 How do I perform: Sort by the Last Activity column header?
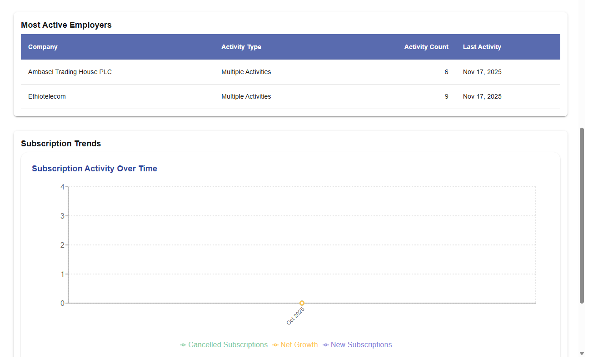click(x=482, y=47)
